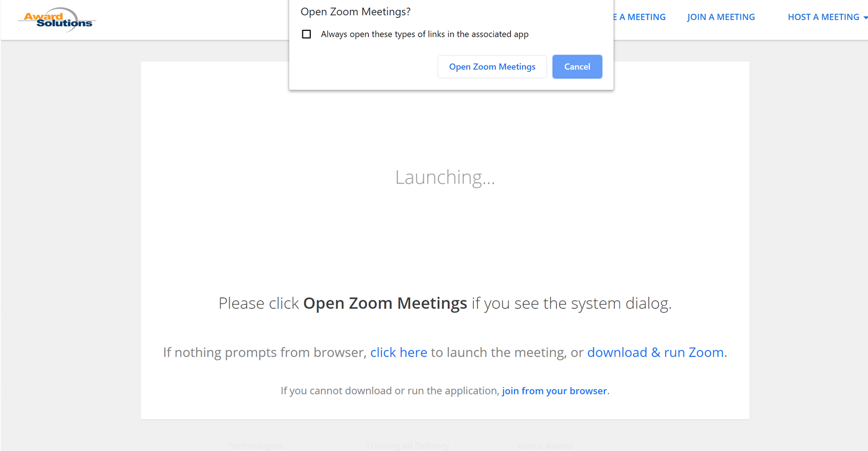
Task: Click the faded Technologies footer heading
Action: [255, 446]
